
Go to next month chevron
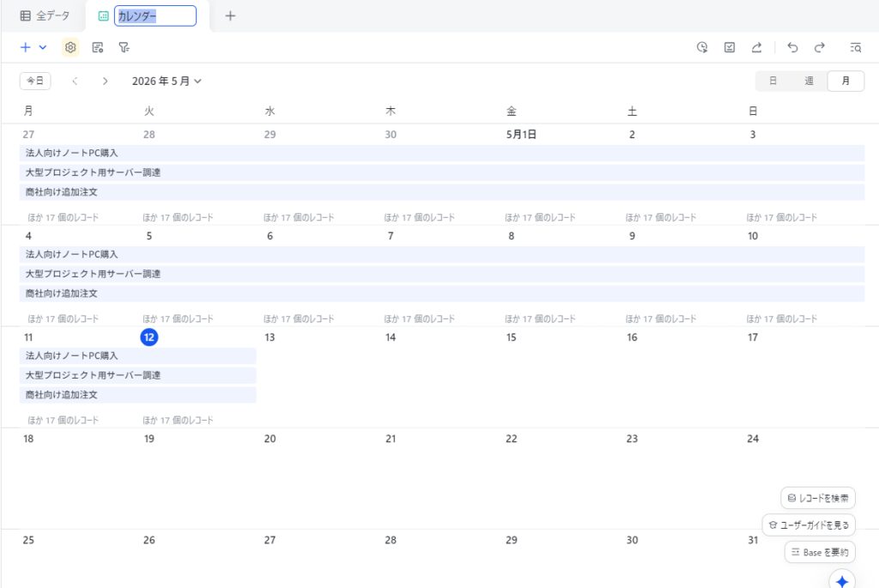[x=105, y=82]
